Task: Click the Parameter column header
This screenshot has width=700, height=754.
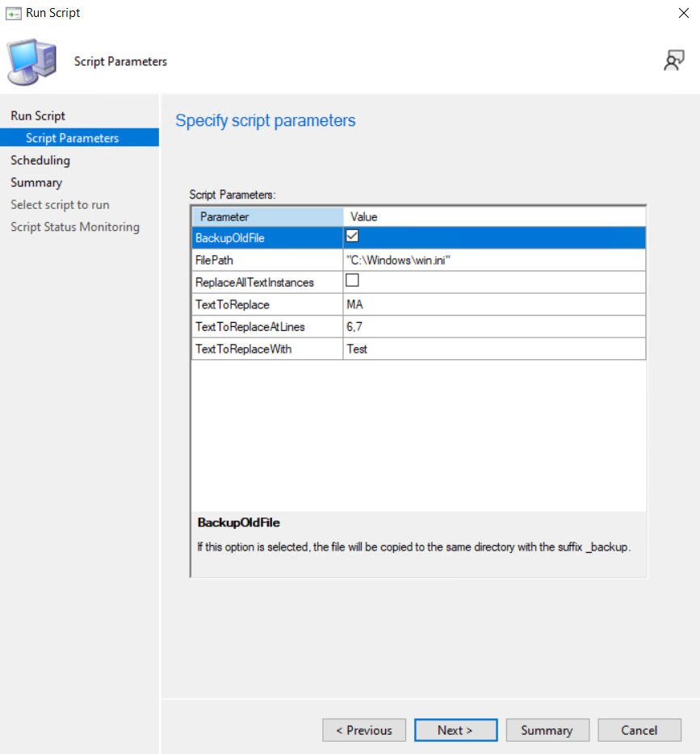Action: [266, 216]
